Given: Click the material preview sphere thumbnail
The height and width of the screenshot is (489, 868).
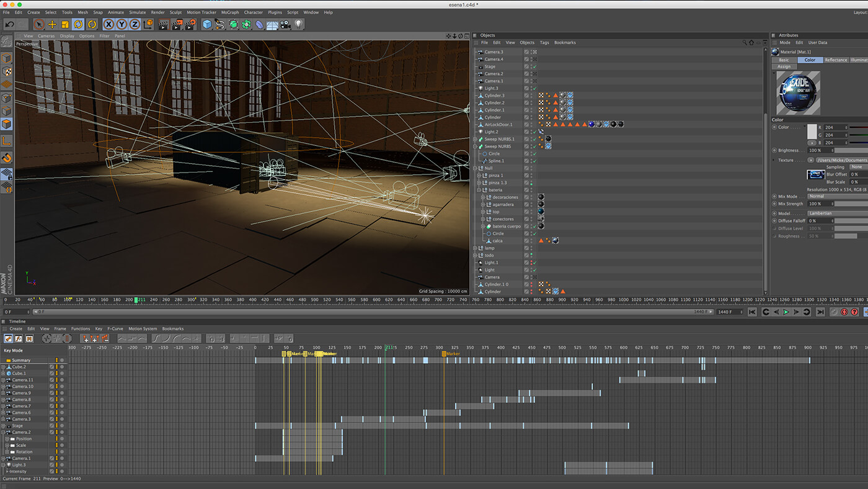Looking at the screenshot, I should click(799, 92).
